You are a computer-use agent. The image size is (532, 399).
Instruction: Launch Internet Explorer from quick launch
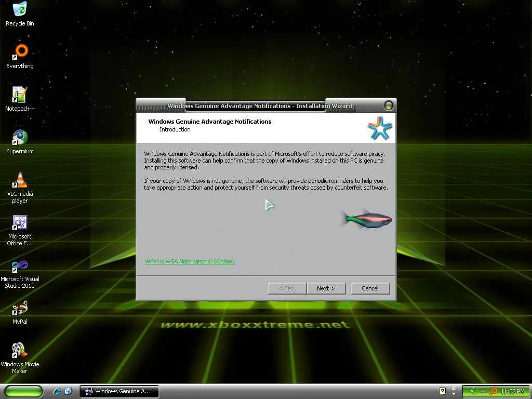coord(57,391)
